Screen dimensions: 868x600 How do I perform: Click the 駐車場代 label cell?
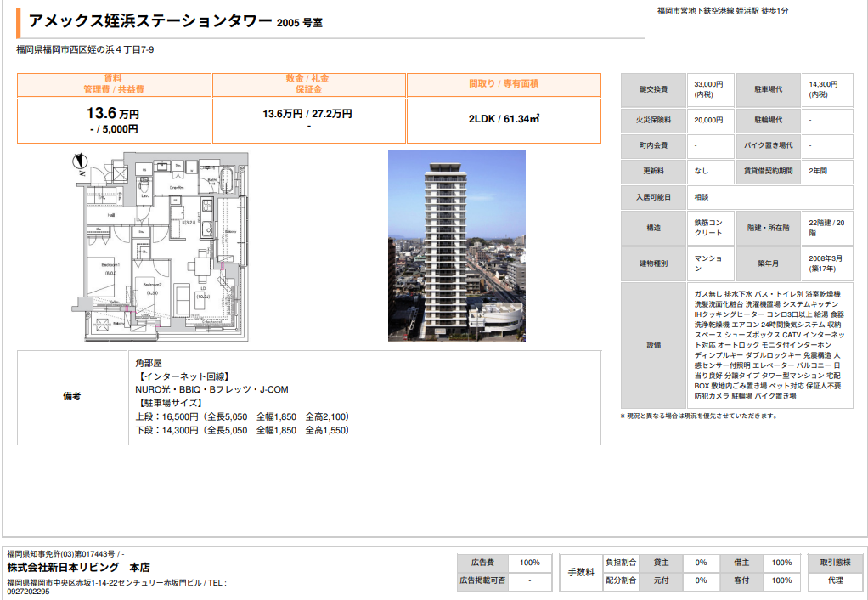[x=769, y=90]
